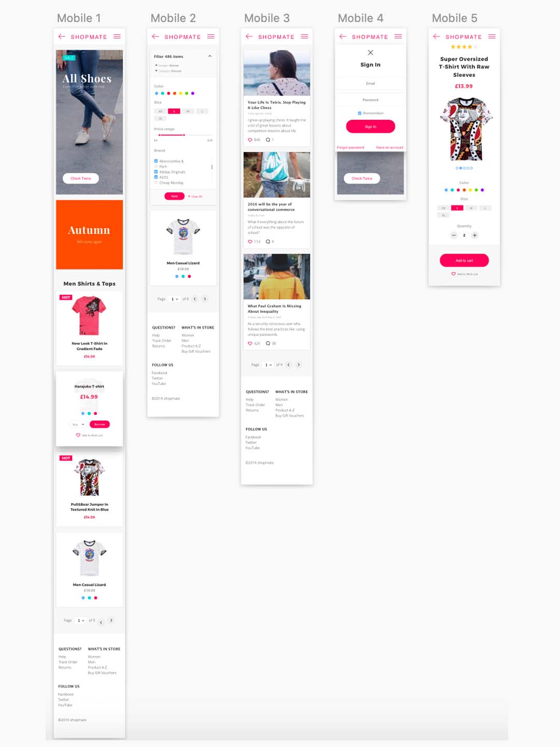
Task: Open comments on the Paul Graham article
Action: [268, 343]
